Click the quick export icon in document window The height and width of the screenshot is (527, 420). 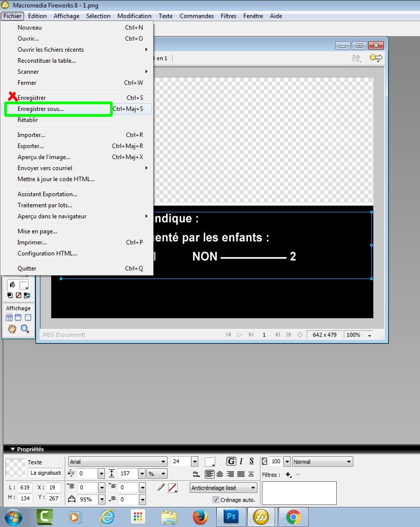tap(376, 58)
